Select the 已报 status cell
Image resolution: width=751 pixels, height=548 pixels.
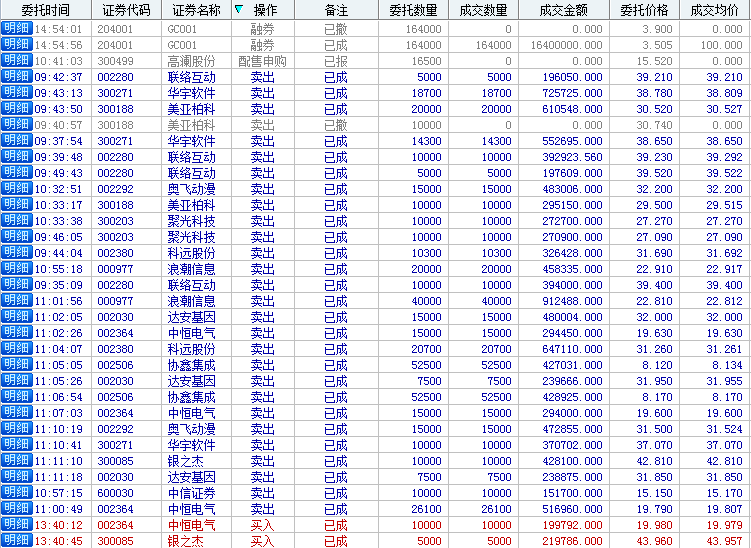point(336,61)
